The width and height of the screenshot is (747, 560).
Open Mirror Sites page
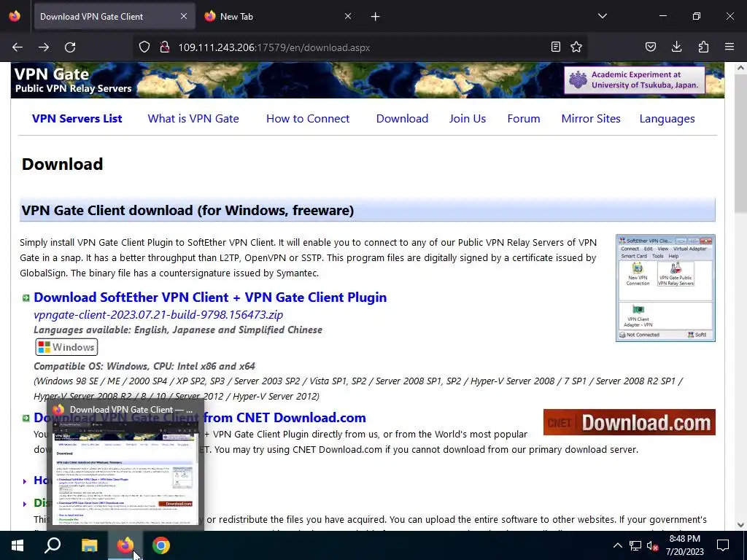[x=591, y=119]
